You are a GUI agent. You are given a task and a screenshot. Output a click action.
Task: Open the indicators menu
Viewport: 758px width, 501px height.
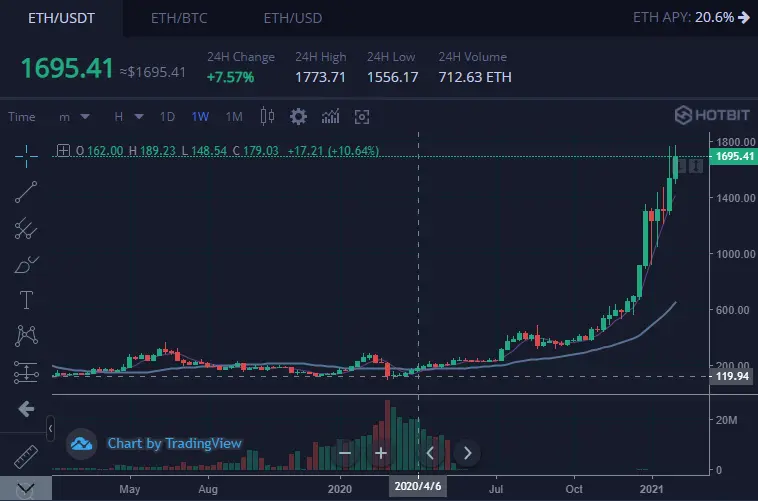pos(331,117)
